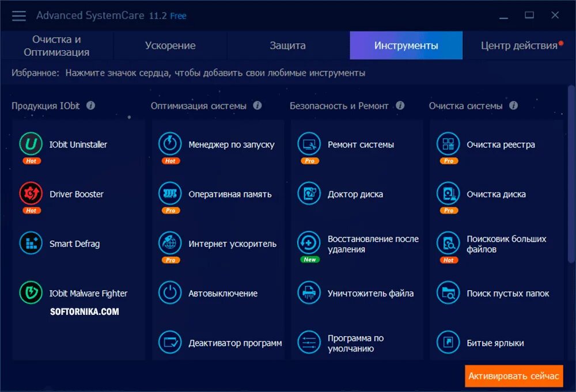Open the Уничтожитель файла shredder icon
Viewport: 576px width, 392px height.
(x=309, y=292)
